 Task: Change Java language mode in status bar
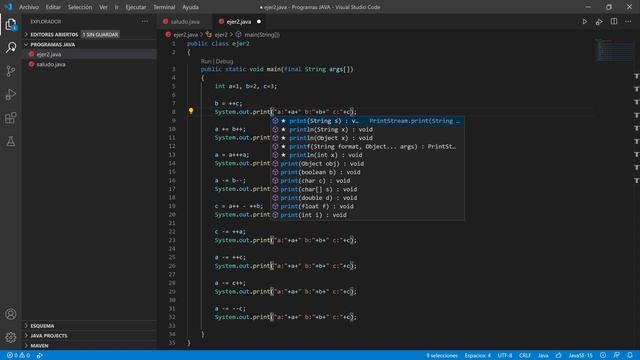point(543,355)
